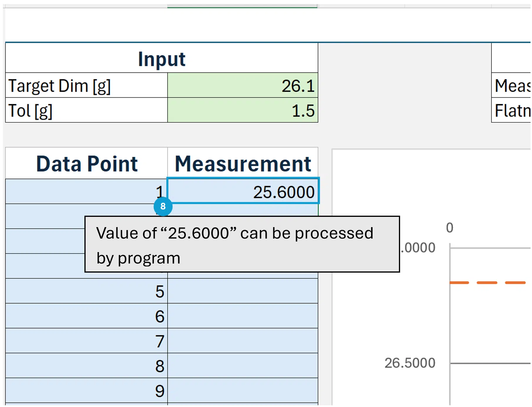Viewport: 532px width, 407px height.
Task: Click the partially visible Flatn label cell
Action: (511, 110)
